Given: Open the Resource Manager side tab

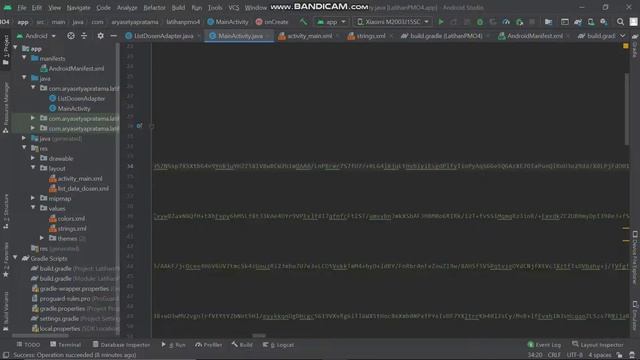Looking at the screenshot, I should [5, 108].
